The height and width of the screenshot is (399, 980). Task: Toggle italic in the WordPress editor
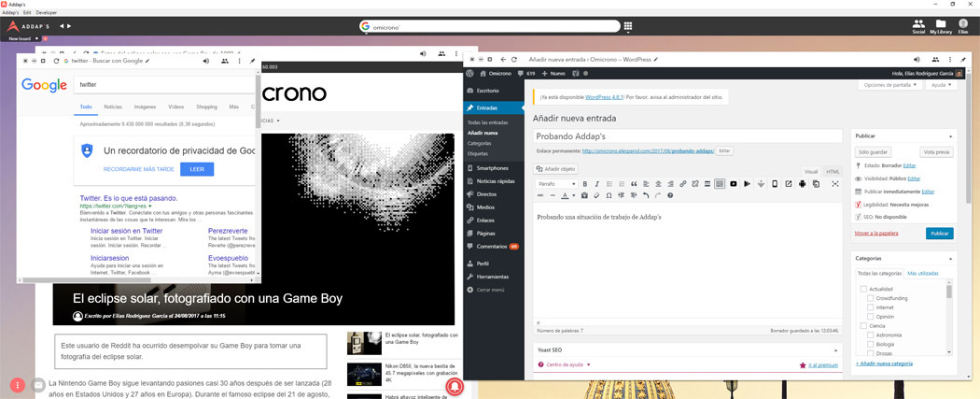tap(597, 184)
